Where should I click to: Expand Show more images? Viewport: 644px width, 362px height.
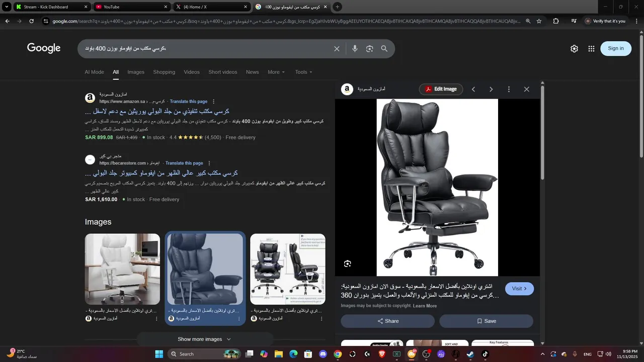click(x=205, y=339)
